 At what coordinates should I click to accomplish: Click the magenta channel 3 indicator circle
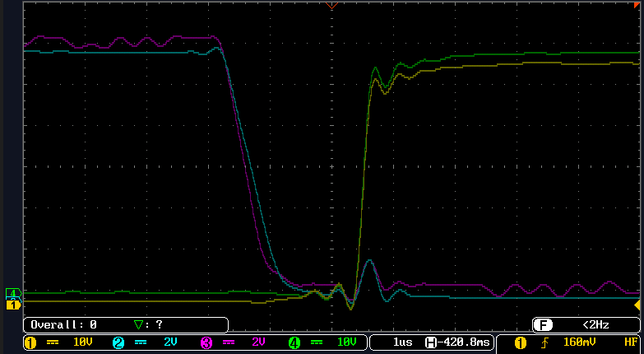[x=206, y=342]
